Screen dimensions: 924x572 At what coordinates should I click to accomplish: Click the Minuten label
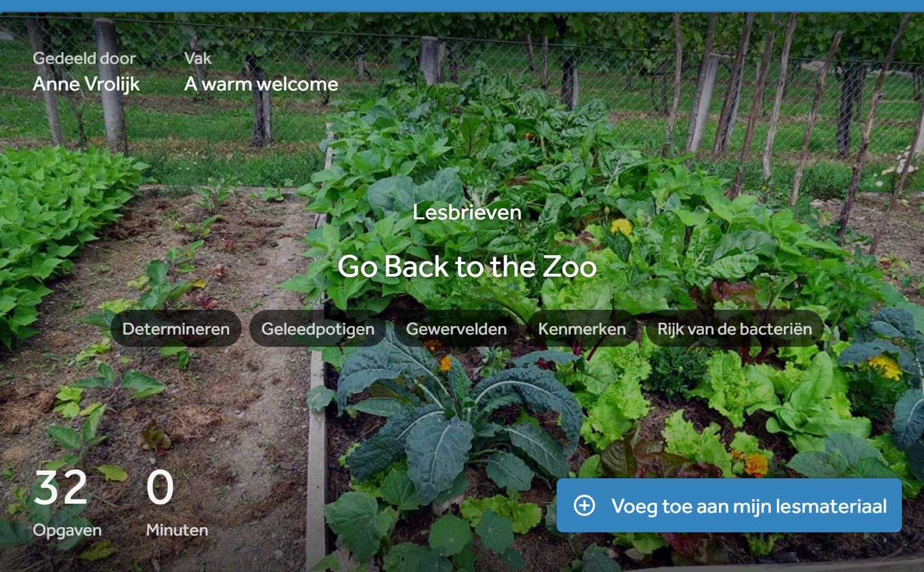click(177, 530)
